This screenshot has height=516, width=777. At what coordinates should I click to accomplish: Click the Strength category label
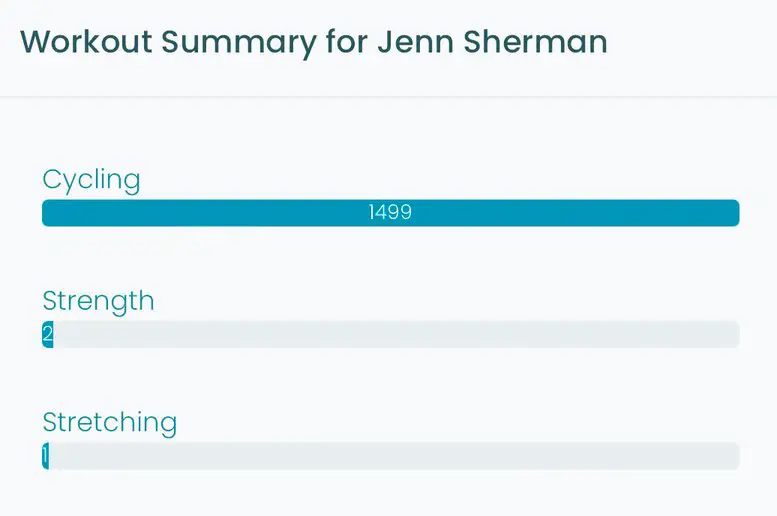pyautogui.click(x=98, y=301)
